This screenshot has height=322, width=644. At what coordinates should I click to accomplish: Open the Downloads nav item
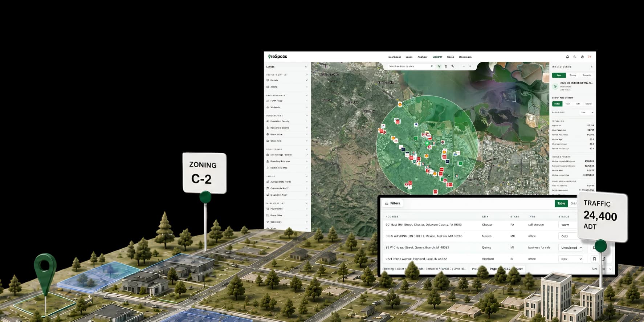465,57
